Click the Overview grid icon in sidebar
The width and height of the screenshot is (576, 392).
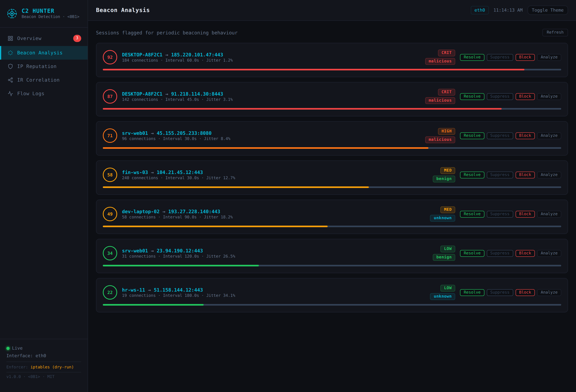click(x=10, y=38)
